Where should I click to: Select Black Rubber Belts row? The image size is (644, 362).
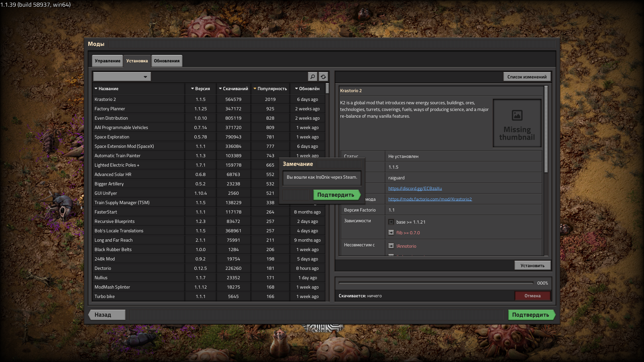coord(209,249)
